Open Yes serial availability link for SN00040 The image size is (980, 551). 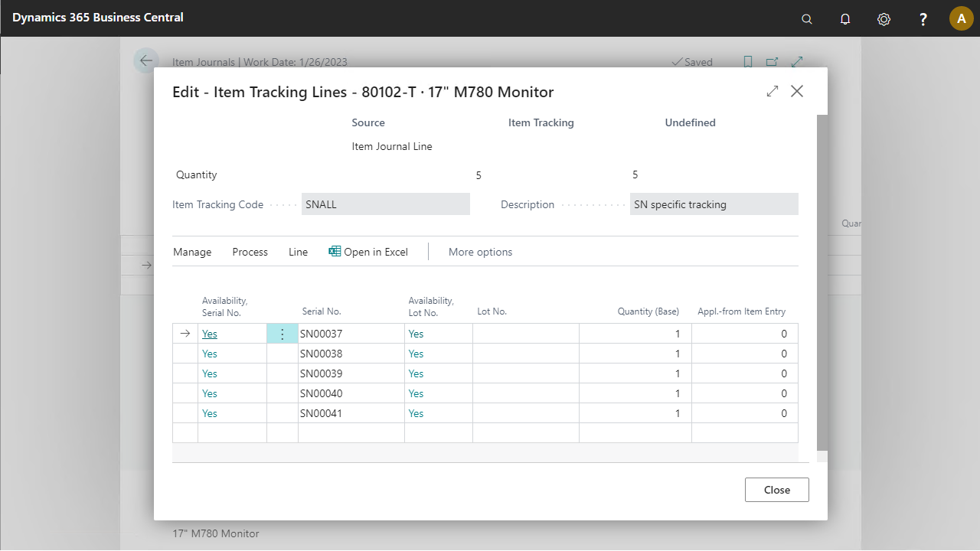click(x=210, y=393)
